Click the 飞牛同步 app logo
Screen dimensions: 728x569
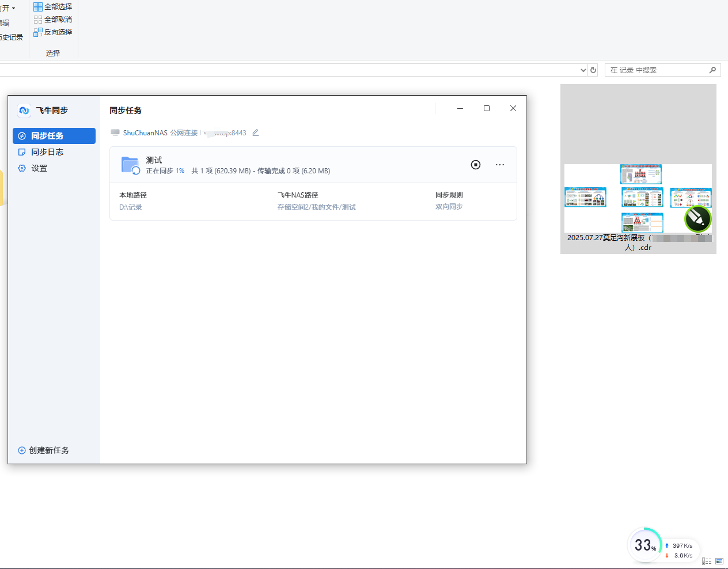(x=24, y=111)
